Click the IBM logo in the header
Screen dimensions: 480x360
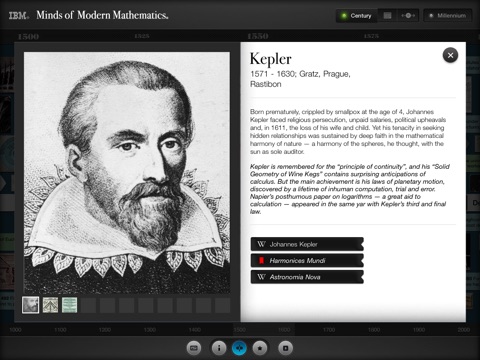pyautogui.click(x=19, y=15)
